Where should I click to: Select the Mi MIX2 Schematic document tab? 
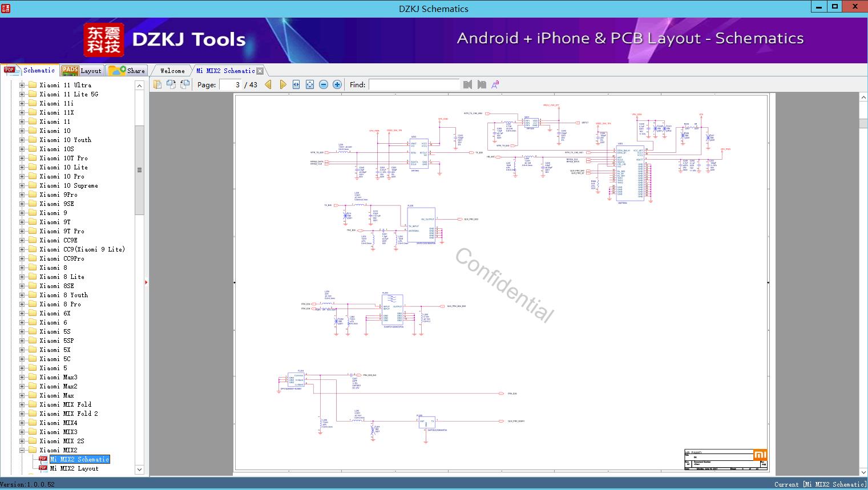point(225,71)
